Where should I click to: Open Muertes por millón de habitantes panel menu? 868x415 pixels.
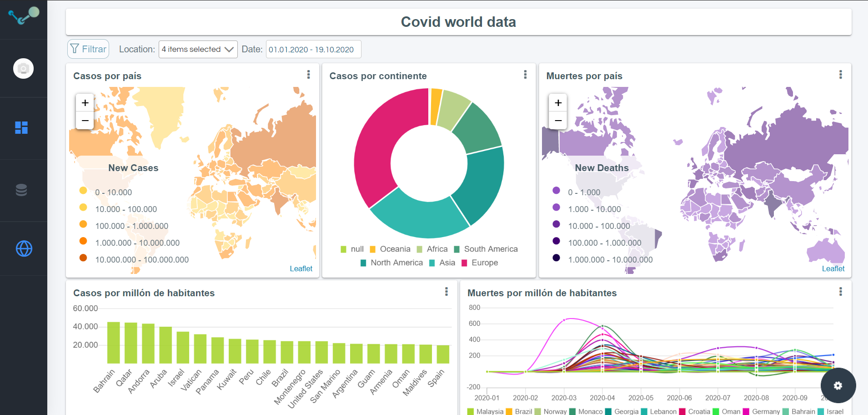pyautogui.click(x=840, y=292)
